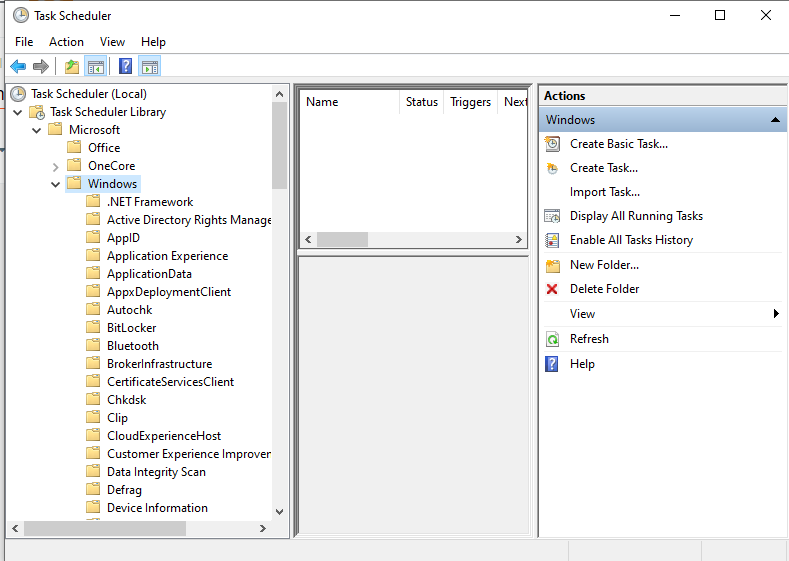Viewport: 789px width, 561px height.
Task: Click the Chkdsk folder icon
Action: [x=93, y=399]
